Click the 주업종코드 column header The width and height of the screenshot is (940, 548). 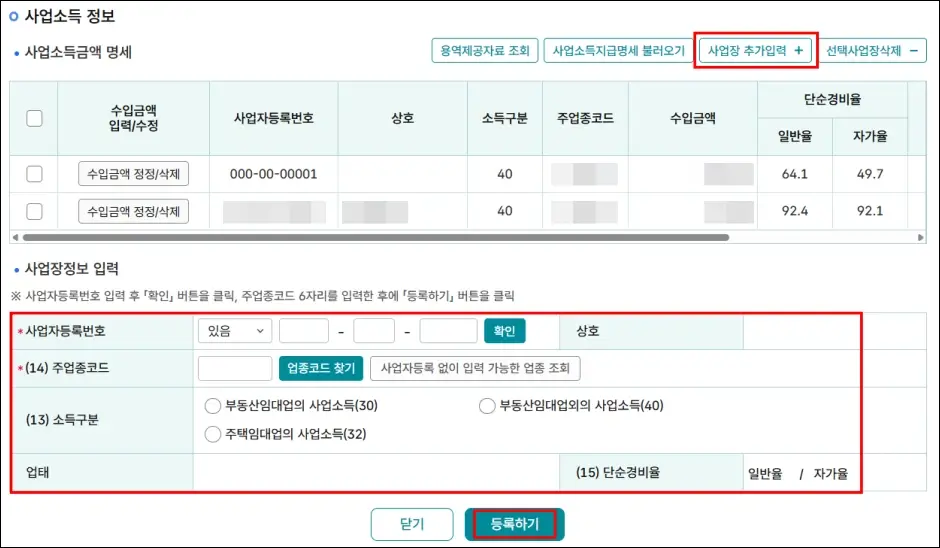(585, 118)
